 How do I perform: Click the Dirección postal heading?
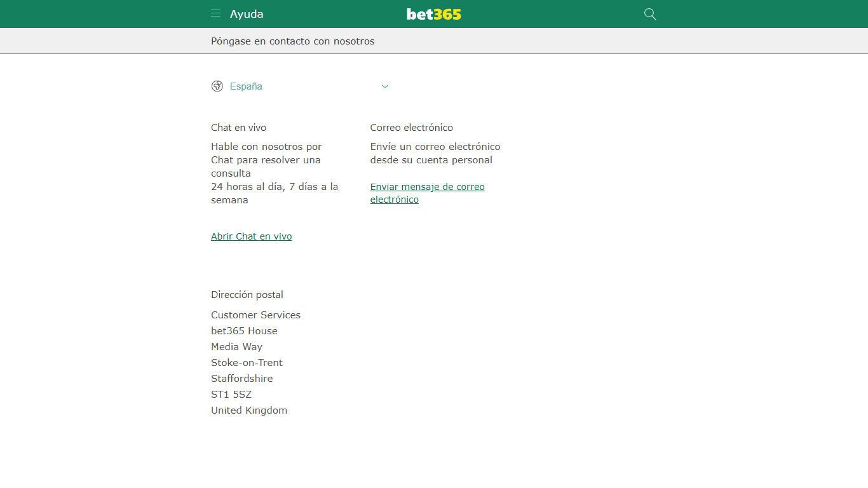point(247,295)
